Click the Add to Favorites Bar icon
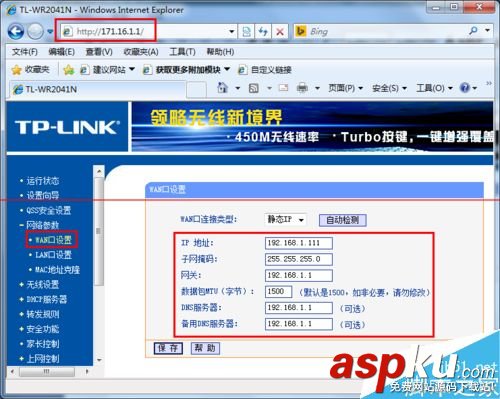The width and height of the screenshot is (500, 399). (69, 70)
